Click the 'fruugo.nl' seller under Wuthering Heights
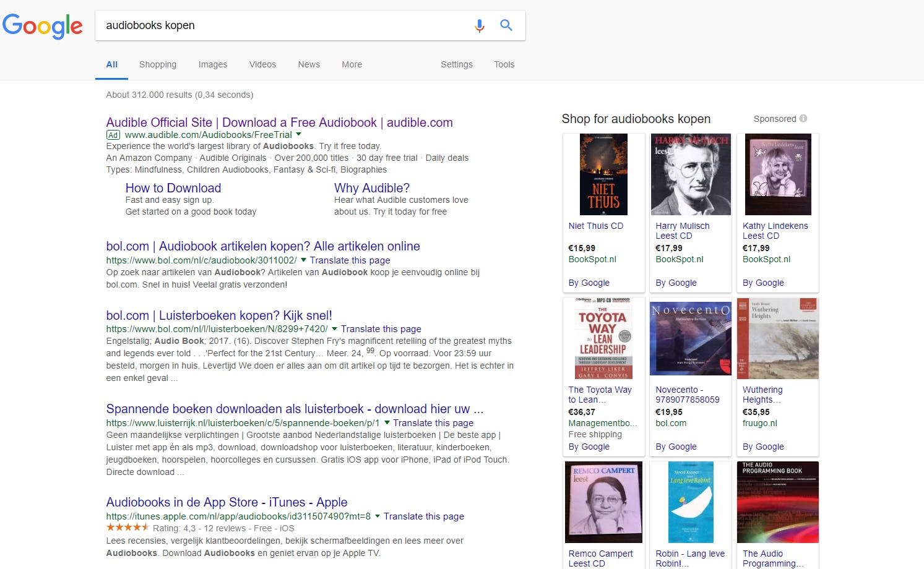Image resolution: width=924 pixels, height=569 pixels. click(x=760, y=424)
